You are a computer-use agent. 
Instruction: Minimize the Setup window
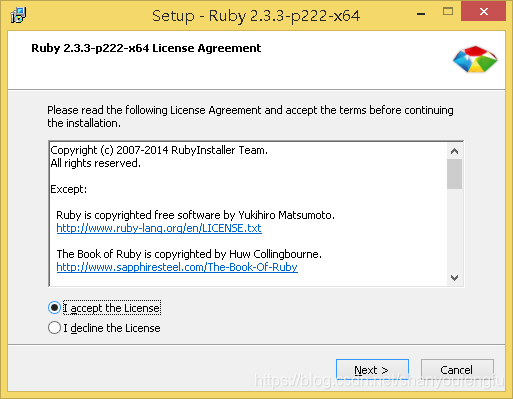(421, 14)
